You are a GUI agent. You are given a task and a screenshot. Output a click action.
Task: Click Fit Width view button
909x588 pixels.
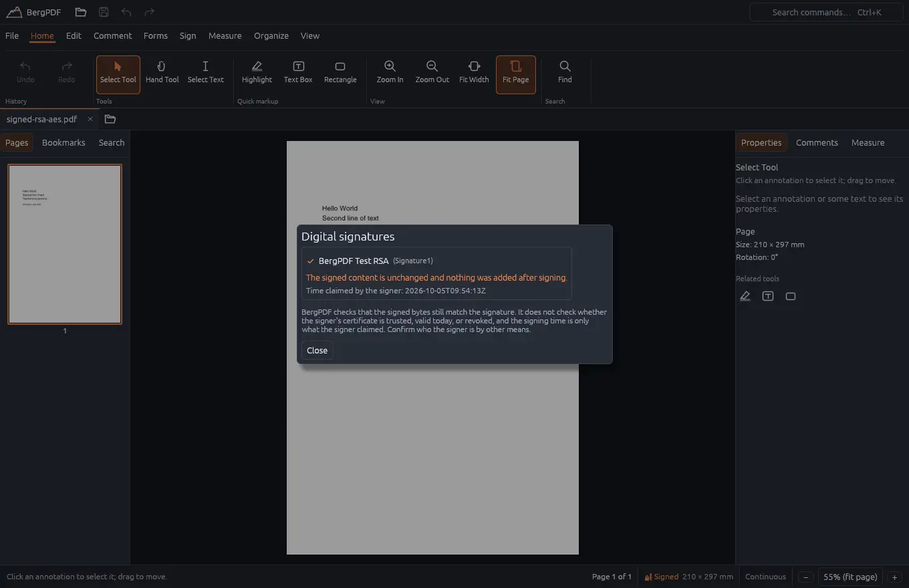click(474, 74)
